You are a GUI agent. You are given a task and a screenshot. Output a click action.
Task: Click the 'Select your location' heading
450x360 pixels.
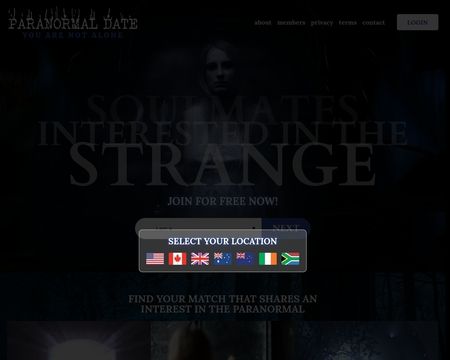pyautogui.click(x=223, y=241)
